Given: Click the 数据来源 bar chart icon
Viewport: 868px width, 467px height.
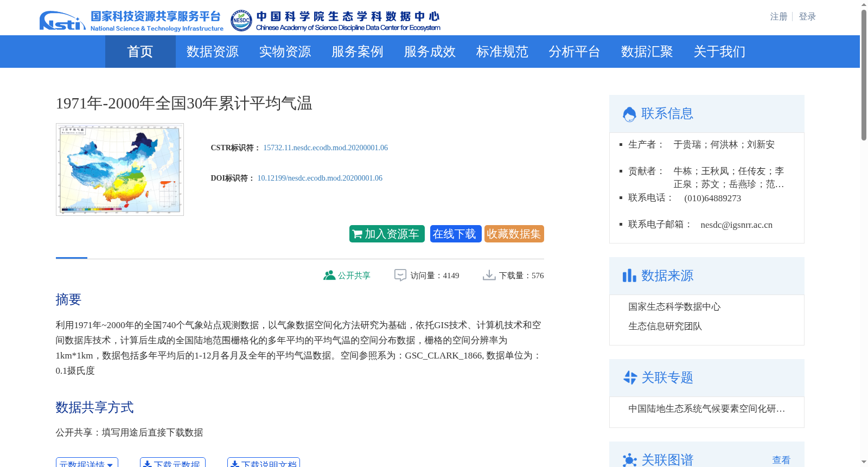Looking at the screenshot, I should 629,276.
